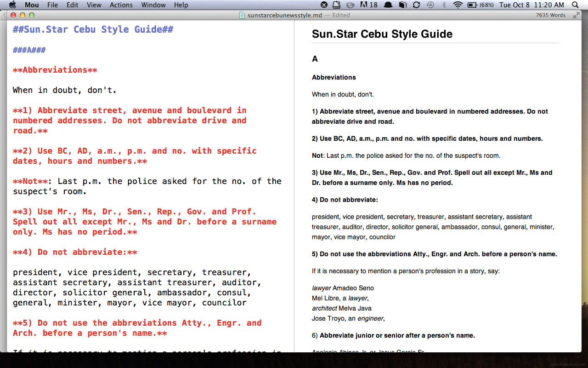
Task: Click the preview title Sun.Star Cebu Style Guide
Action: pyautogui.click(x=382, y=34)
